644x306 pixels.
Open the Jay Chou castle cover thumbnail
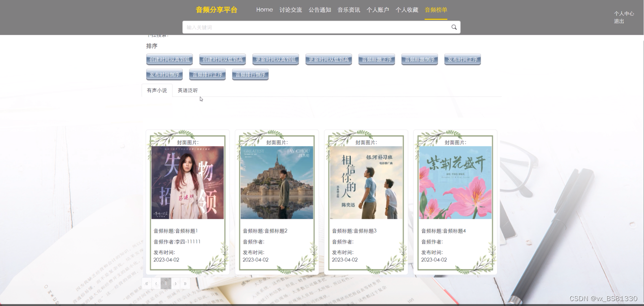277,183
